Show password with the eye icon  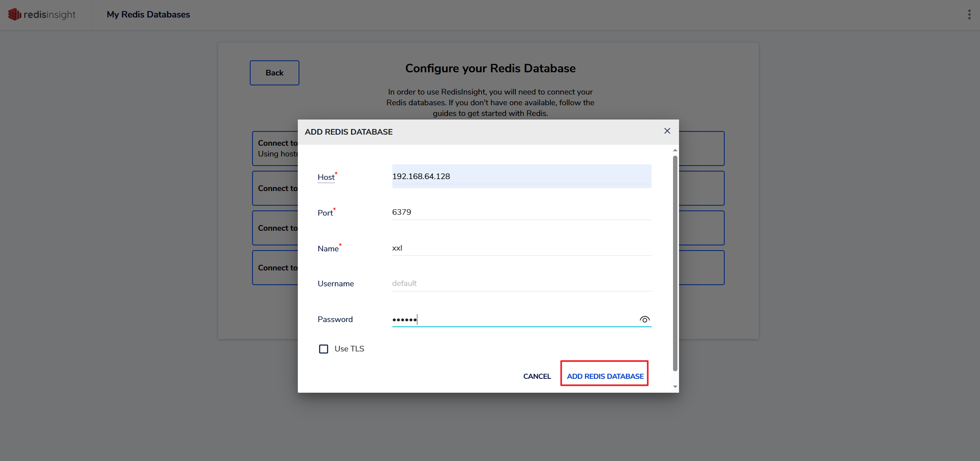pos(644,319)
